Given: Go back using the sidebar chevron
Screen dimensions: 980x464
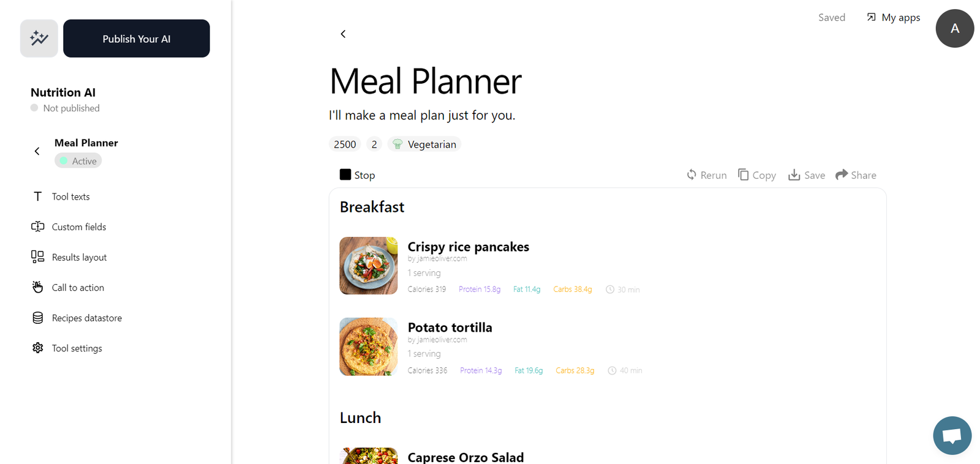Looking at the screenshot, I should click(37, 151).
